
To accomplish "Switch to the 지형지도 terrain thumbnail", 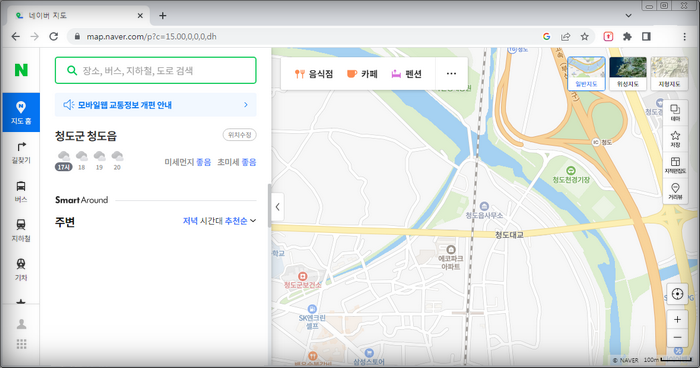I will [669, 73].
